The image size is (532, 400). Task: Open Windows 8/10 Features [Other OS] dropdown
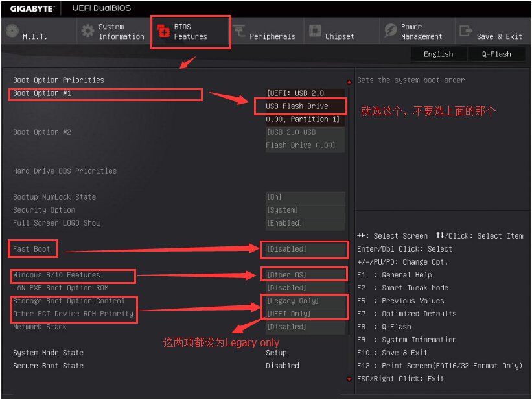click(305, 275)
